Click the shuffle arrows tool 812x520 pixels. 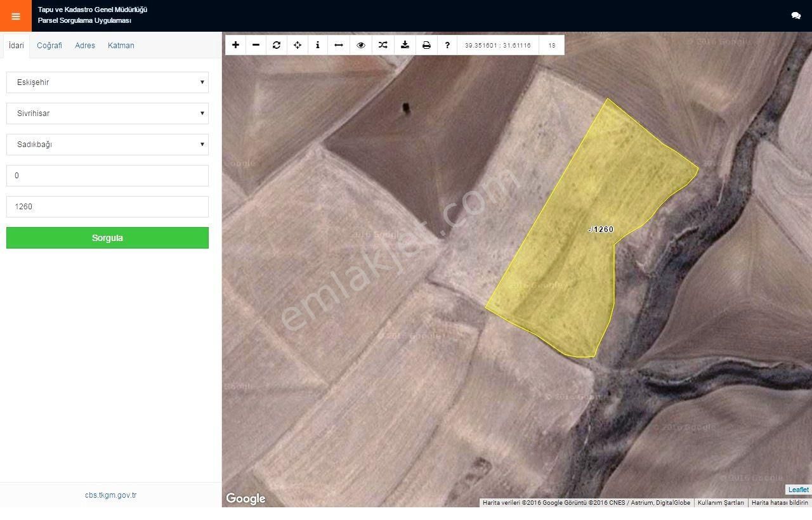pos(383,45)
